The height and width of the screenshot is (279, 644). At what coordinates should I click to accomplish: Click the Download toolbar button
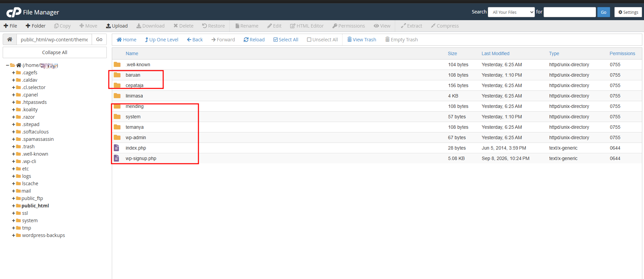(150, 26)
